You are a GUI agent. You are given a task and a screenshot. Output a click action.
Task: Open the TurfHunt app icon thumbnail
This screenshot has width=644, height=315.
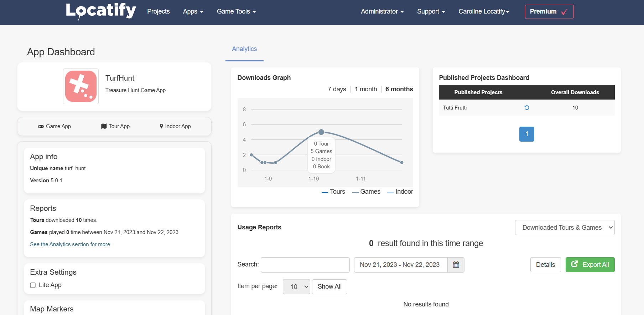pyautogui.click(x=81, y=86)
